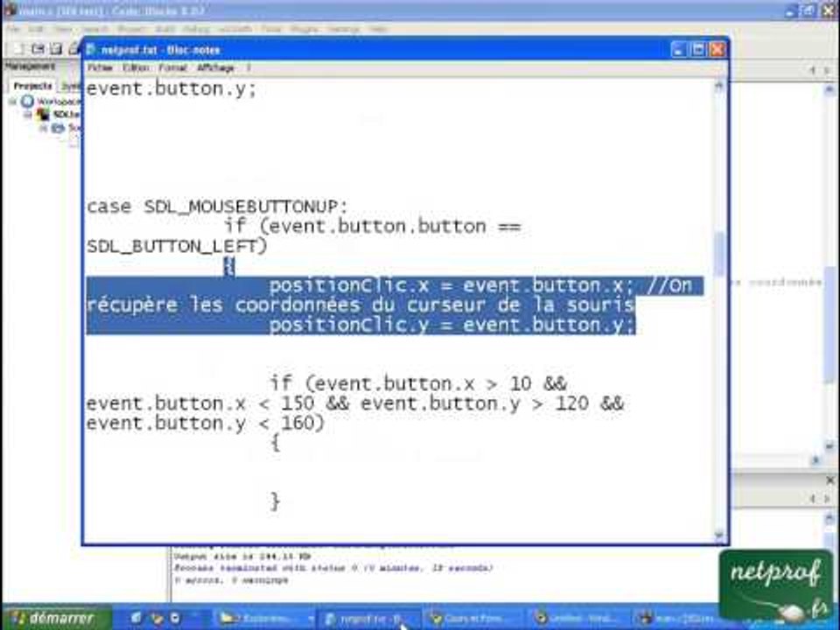This screenshot has height=630, width=840.
Task: Click the Save icon in Code::Blocks toolbar
Action: click(56, 49)
